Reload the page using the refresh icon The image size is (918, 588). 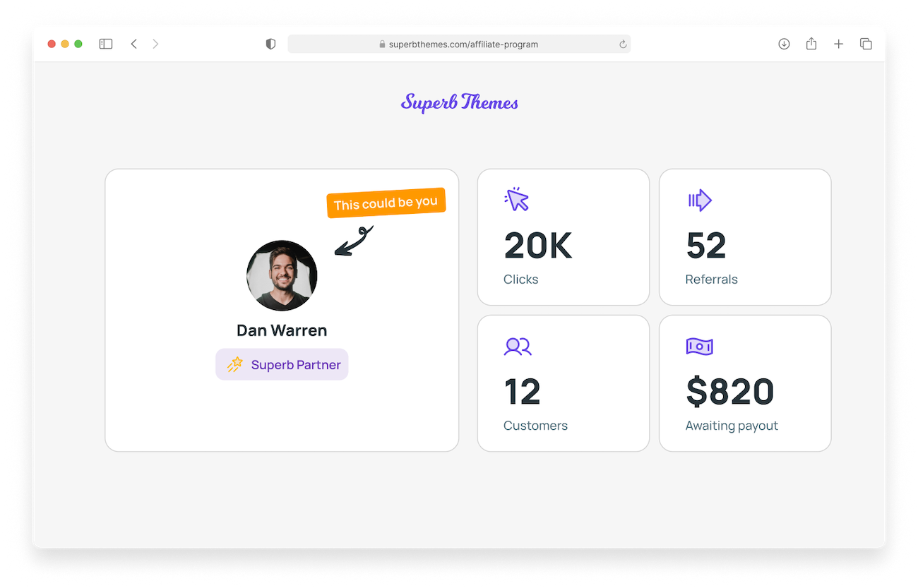click(x=623, y=44)
